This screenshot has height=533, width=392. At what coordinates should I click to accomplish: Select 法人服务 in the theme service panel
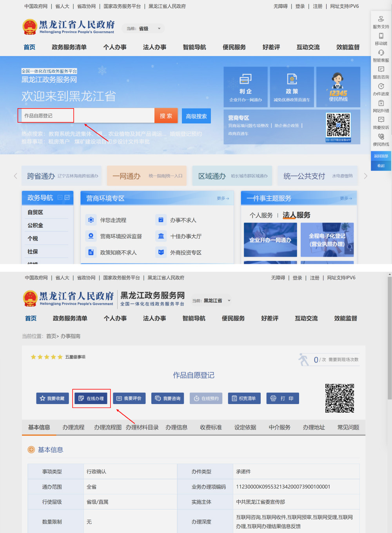(296, 215)
